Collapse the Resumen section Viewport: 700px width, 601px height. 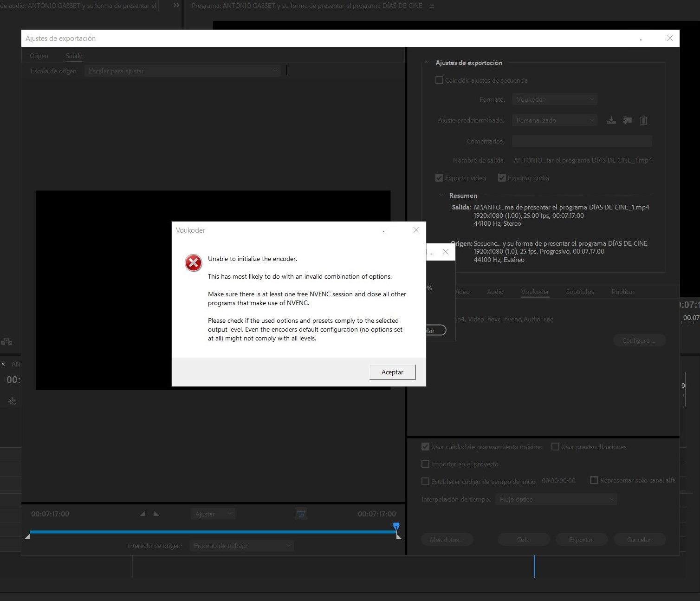[441, 196]
